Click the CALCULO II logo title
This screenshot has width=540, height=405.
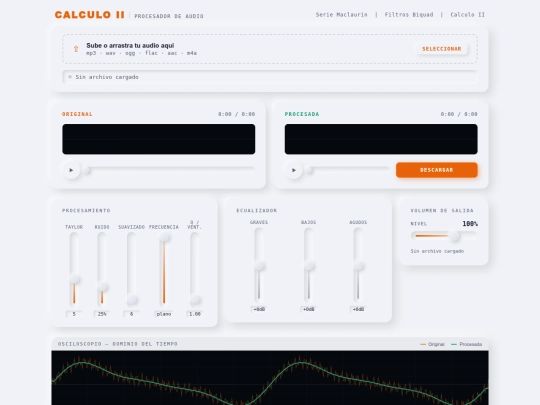pyautogui.click(x=90, y=15)
